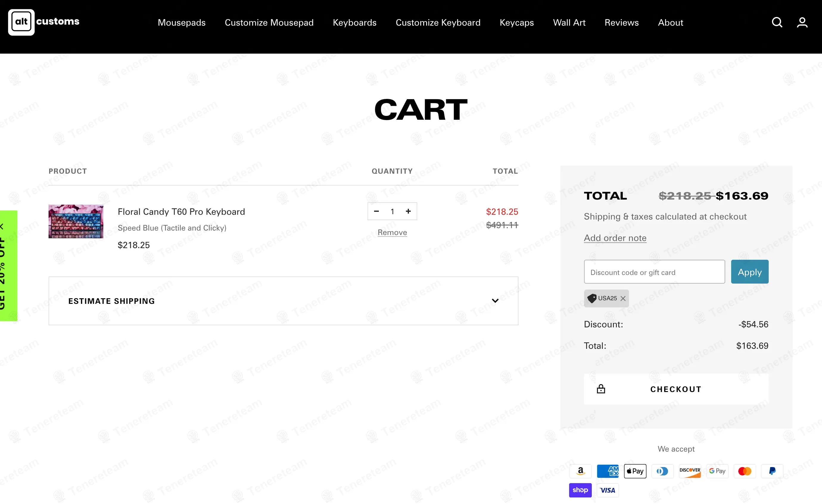This screenshot has width=822, height=504.
Task: Click the Google Pay payment icon
Action: pyautogui.click(x=717, y=471)
